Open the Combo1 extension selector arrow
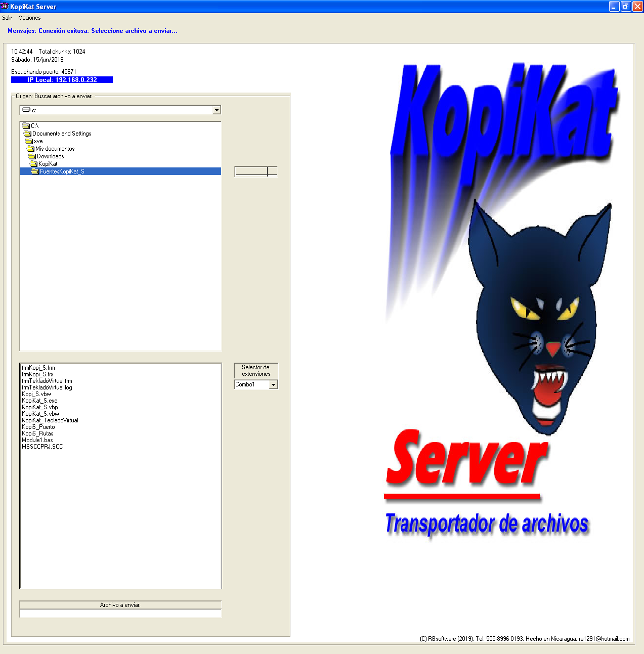Image resolution: width=644 pixels, height=654 pixels. [x=273, y=385]
